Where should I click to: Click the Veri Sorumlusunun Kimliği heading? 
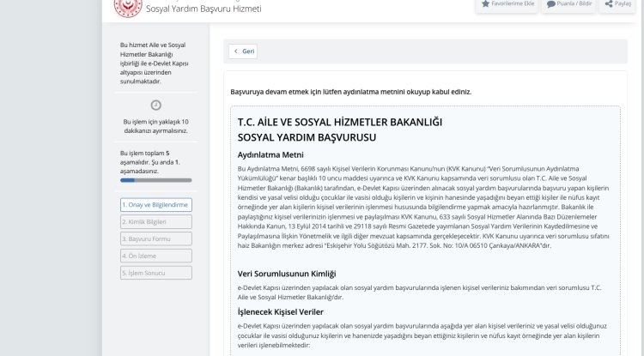[x=287, y=274]
